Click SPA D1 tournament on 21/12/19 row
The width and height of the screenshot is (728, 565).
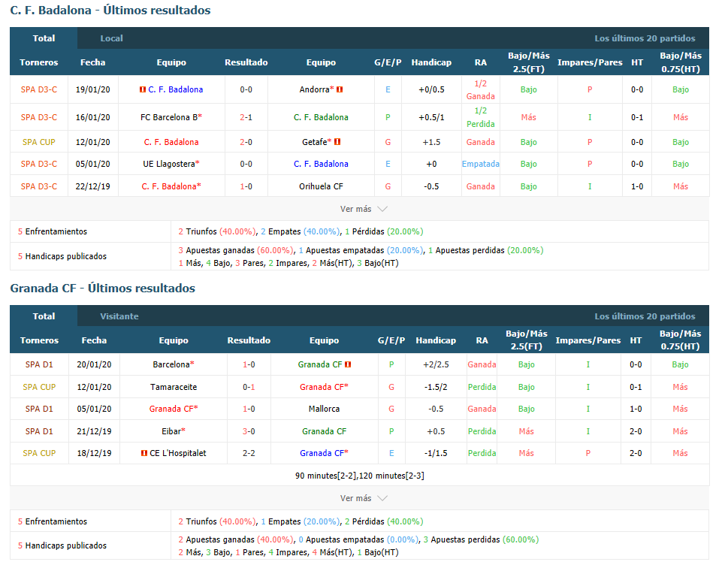click(x=39, y=431)
